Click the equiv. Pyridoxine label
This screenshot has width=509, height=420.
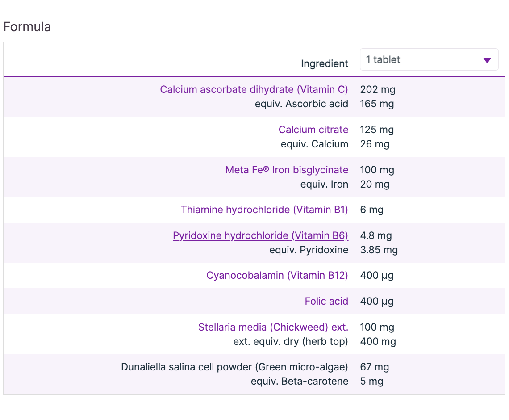coord(309,250)
